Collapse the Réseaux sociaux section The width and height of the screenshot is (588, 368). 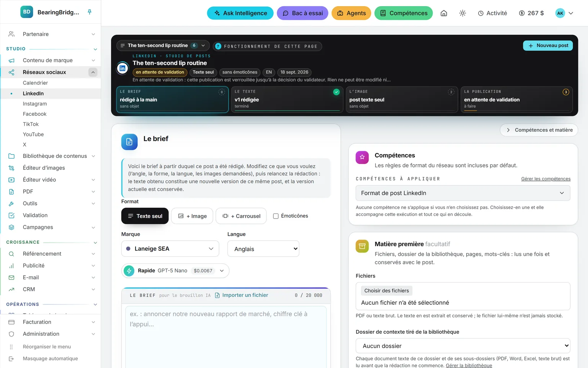click(x=93, y=72)
